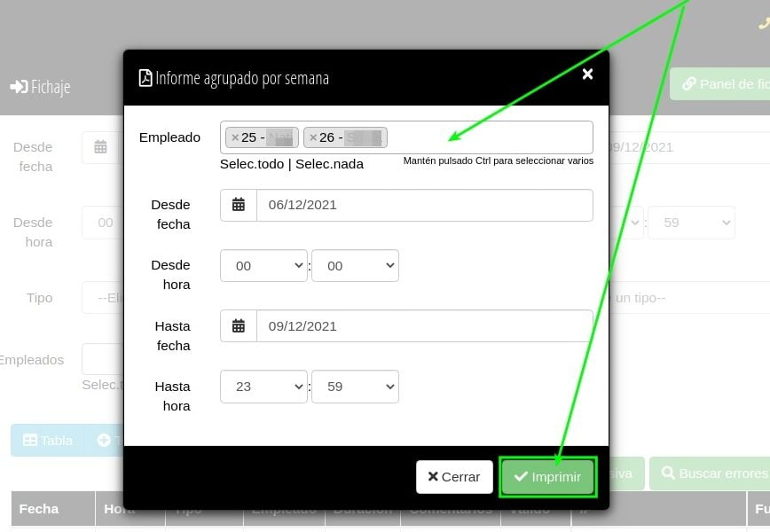
Task: Remove employee 26 tag from selection
Action: [x=313, y=137]
